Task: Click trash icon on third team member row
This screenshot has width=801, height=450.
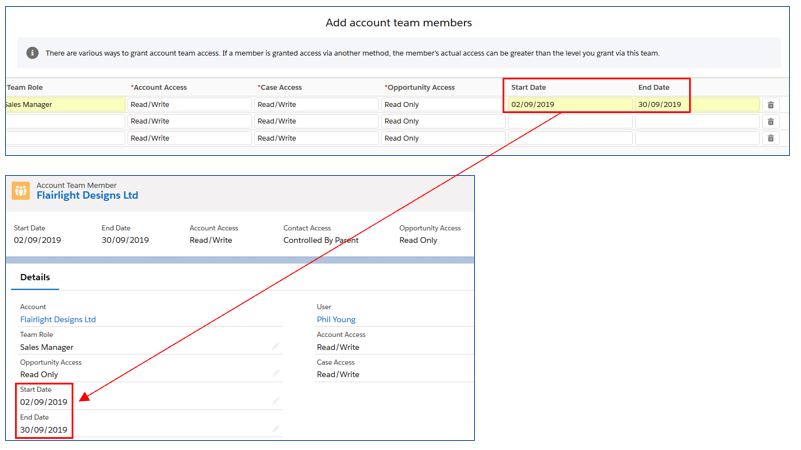Action: pyautogui.click(x=770, y=138)
